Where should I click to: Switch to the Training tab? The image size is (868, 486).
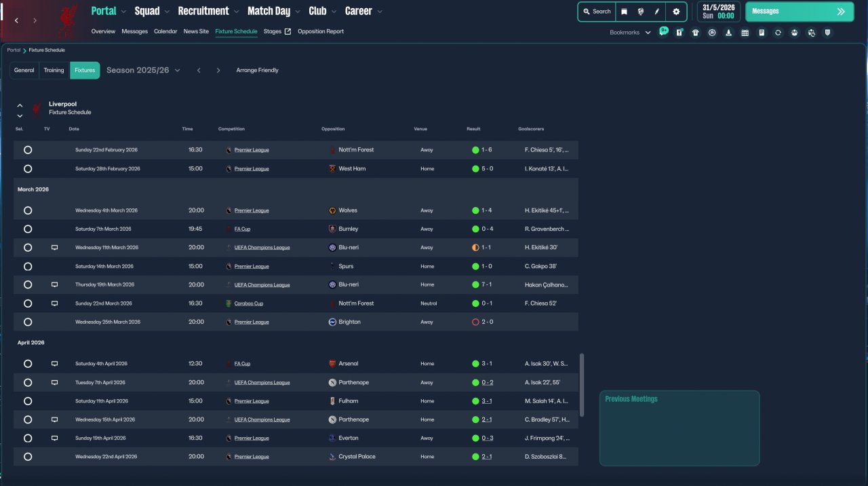(54, 71)
